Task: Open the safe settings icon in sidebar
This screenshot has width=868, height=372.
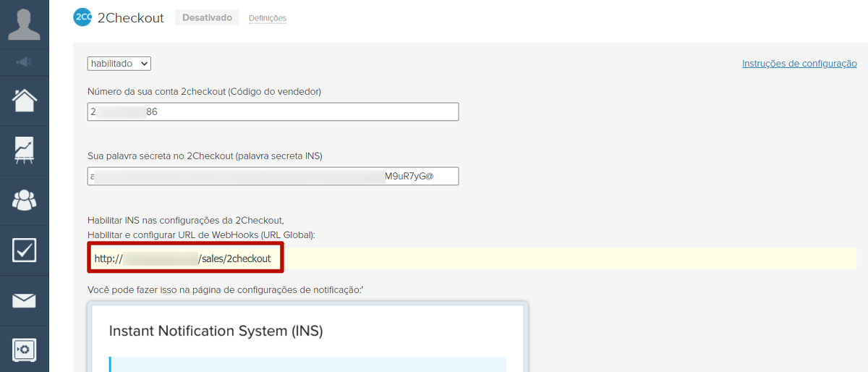Action: [24, 350]
